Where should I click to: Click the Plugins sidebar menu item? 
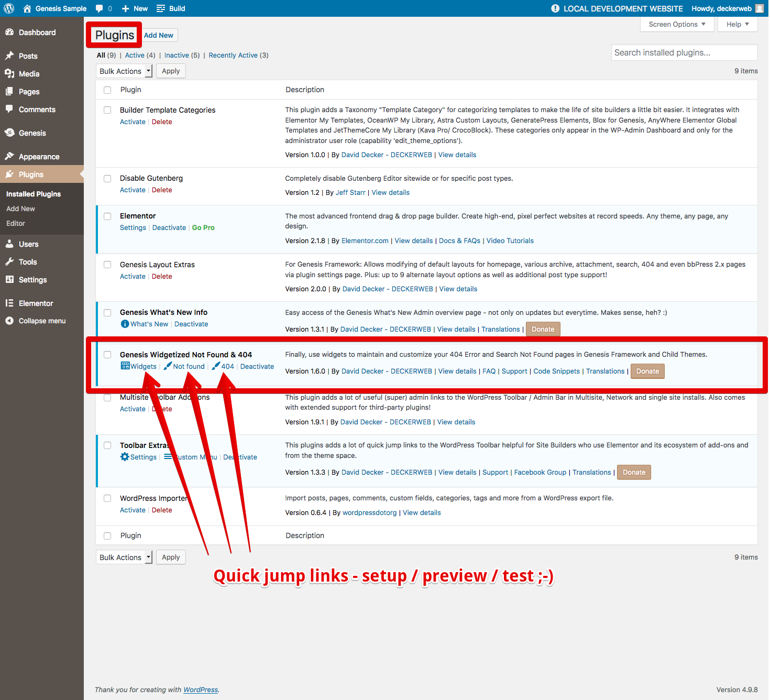click(x=42, y=174)
